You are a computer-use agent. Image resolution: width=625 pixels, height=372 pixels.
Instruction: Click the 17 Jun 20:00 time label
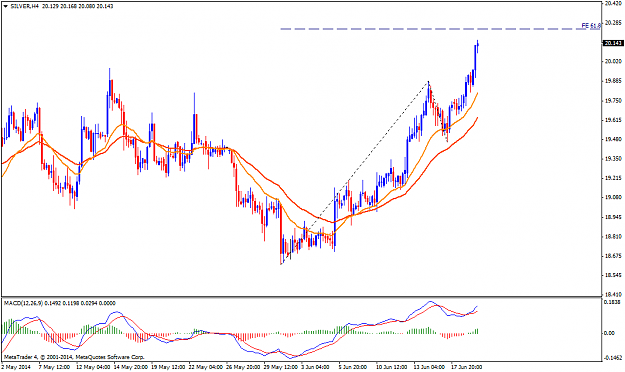coord(467,367)
